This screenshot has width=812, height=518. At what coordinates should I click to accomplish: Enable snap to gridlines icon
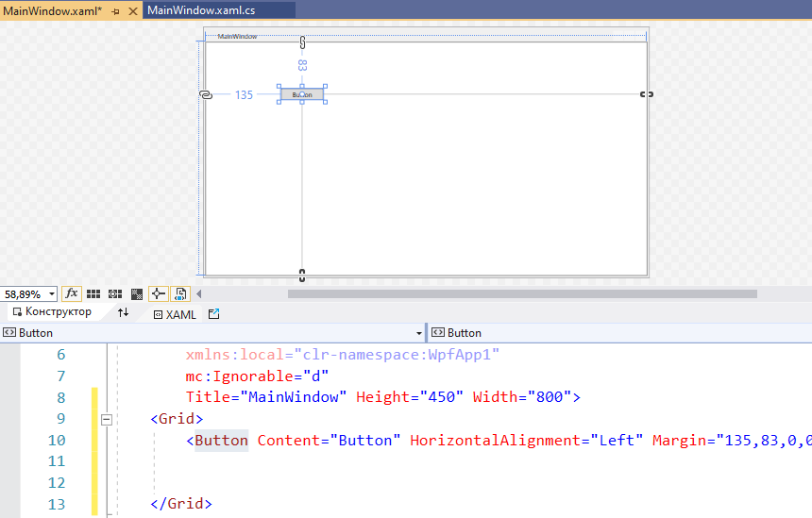(x=115, y=294)
